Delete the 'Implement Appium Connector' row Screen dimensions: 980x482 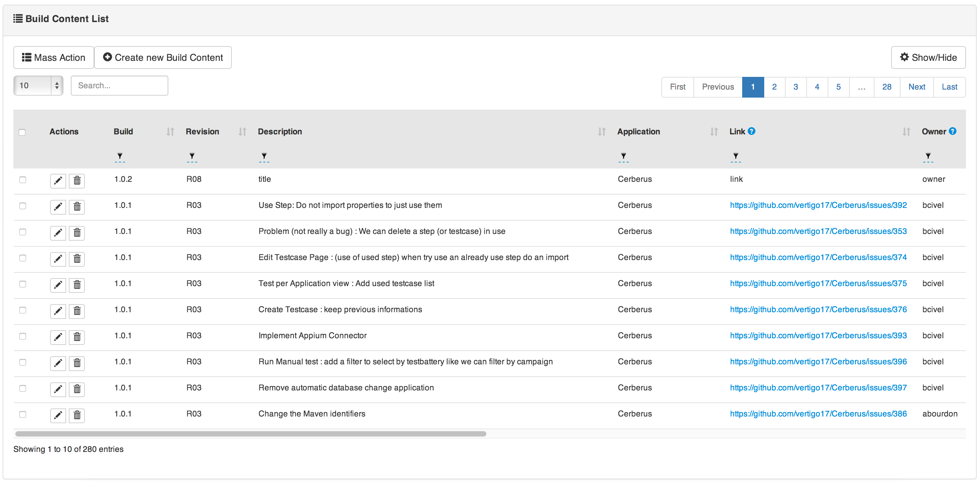pos(77,337)
